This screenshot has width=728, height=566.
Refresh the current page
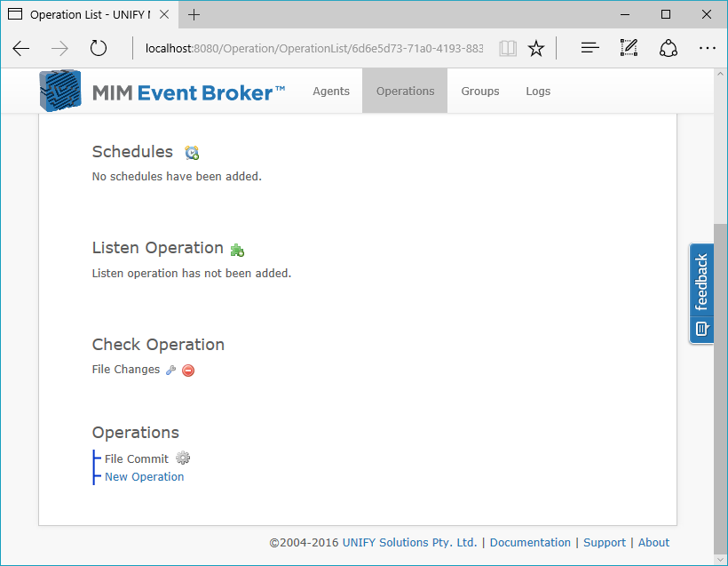(x=99, y=48)
